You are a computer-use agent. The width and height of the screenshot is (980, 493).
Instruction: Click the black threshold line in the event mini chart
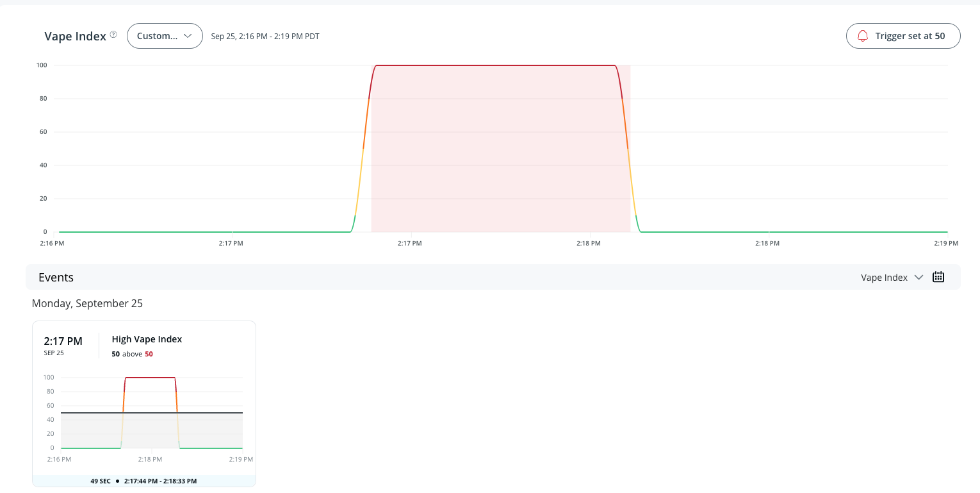click(x=211, y=413)
